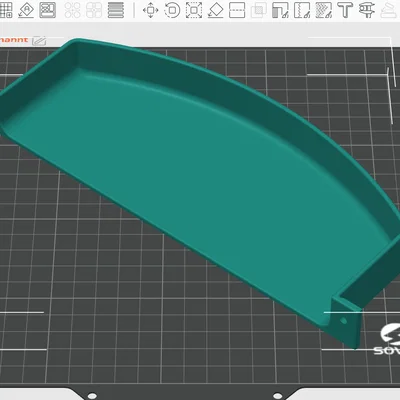The image size is (400, 400).
Task: Open the Support Painting tool
Action: [x=280, y=10]
